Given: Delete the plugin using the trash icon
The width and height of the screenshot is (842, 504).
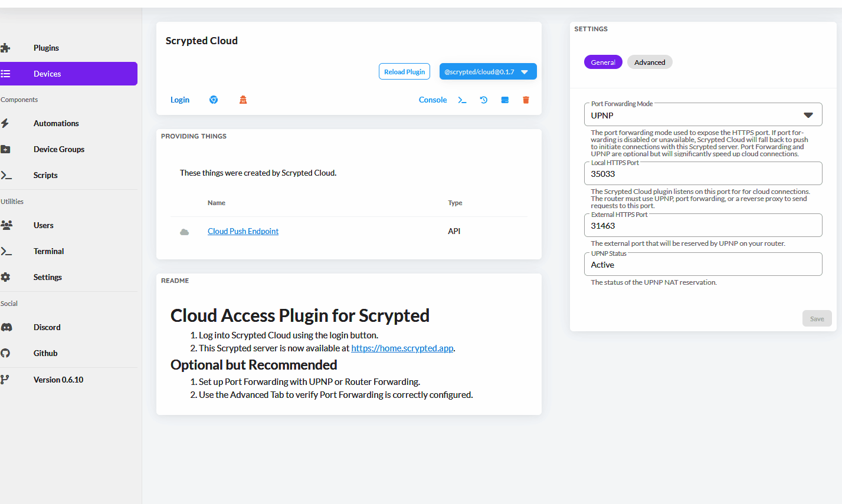Looking at the screenshot, I should coord(526,100).
